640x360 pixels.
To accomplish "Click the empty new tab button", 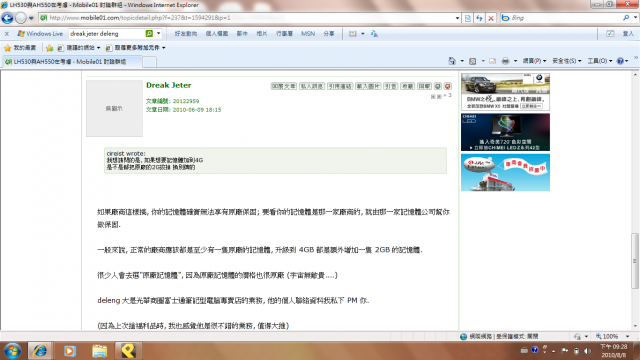I will [149, 62].
